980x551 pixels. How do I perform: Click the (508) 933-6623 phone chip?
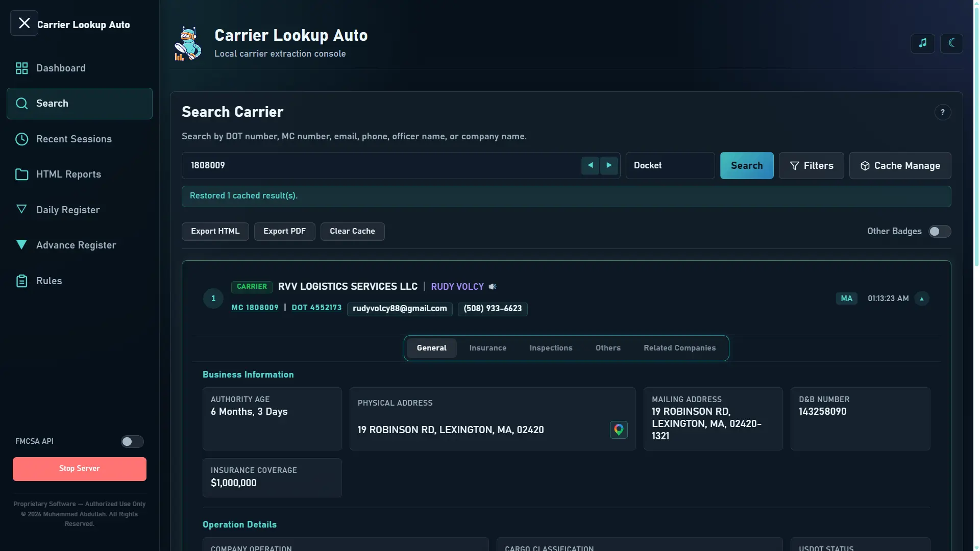pyautogui.click(x=493, y=309)
